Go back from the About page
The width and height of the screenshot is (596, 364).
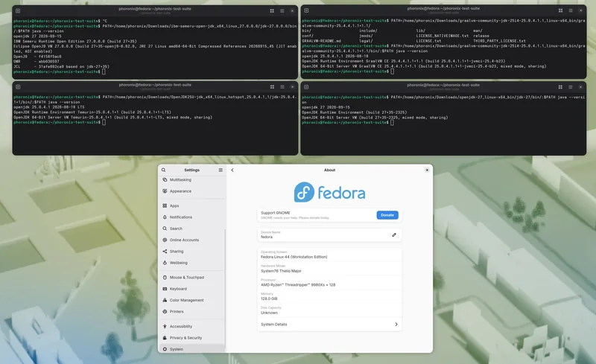pyautogui.click(x=232, y=170)
